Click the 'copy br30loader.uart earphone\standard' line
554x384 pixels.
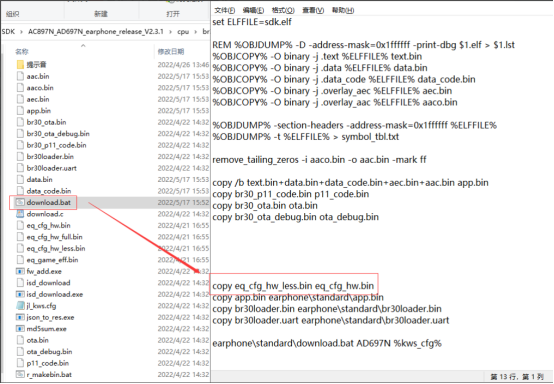(331, 320)
